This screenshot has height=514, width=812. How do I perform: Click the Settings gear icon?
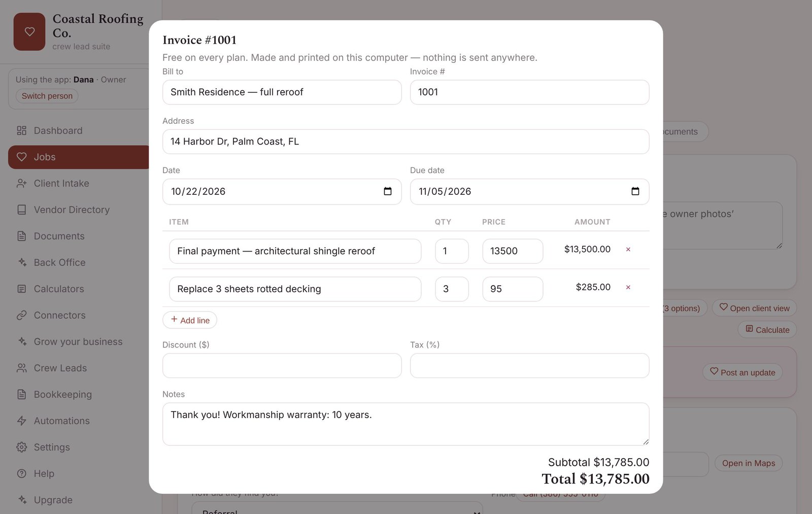21,447
